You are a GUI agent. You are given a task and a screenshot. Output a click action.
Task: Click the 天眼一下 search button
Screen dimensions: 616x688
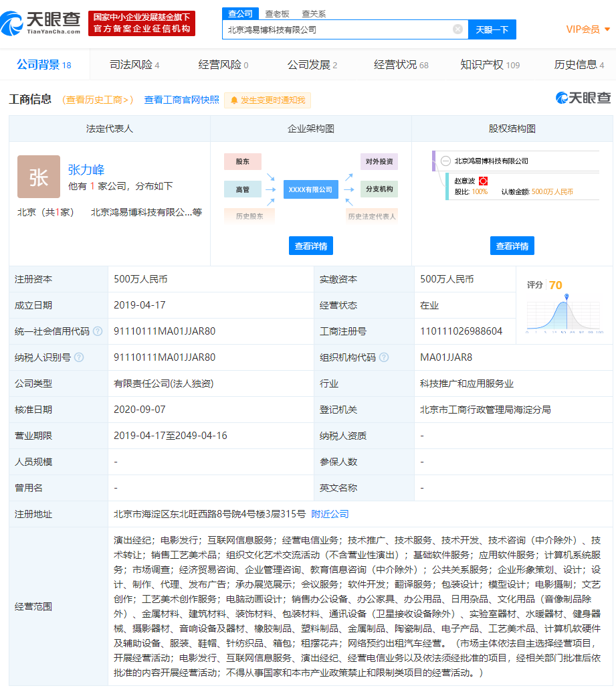[x=492, y=29]
